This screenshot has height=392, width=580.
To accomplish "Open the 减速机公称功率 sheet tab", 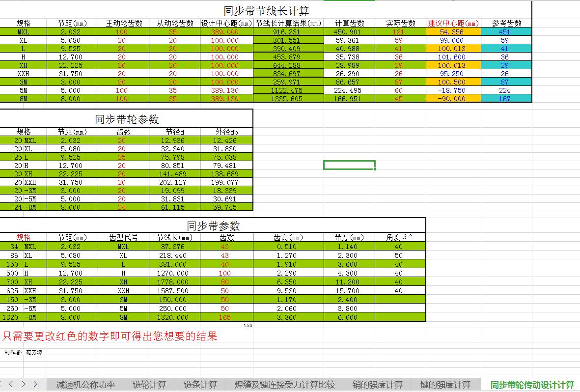I will coord(85,385).
